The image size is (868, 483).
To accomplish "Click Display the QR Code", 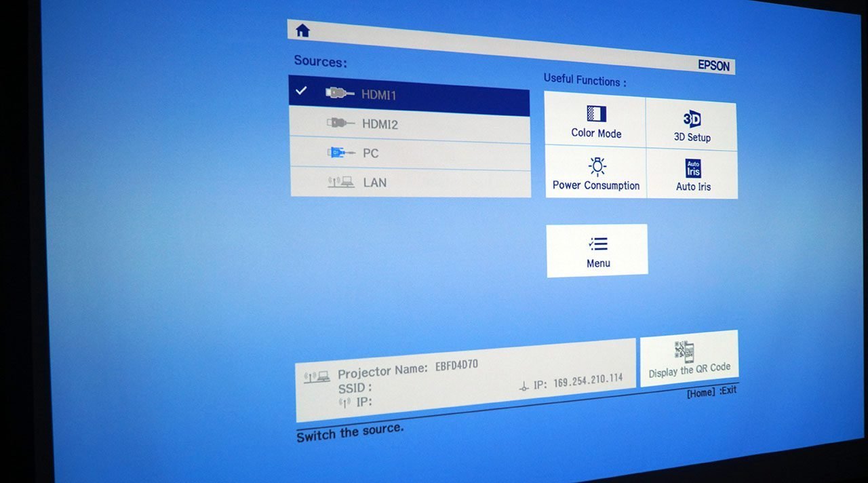I will coord(689,359).
